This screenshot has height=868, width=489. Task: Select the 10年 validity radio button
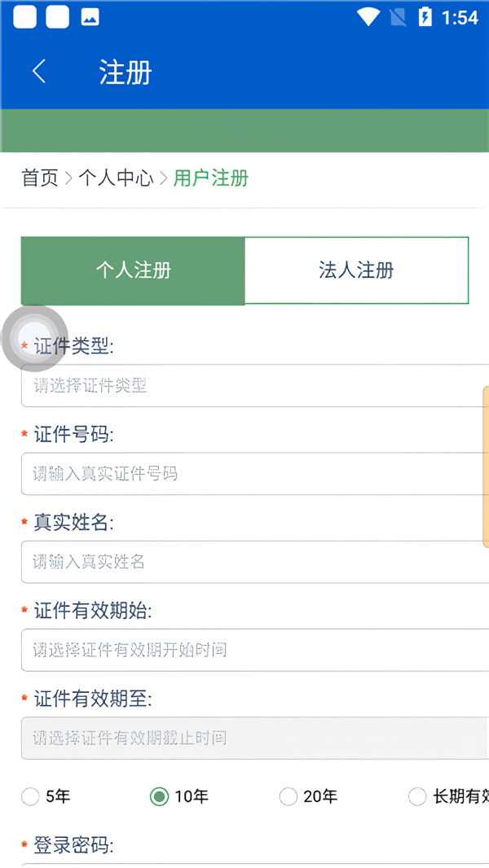[160, 796]
